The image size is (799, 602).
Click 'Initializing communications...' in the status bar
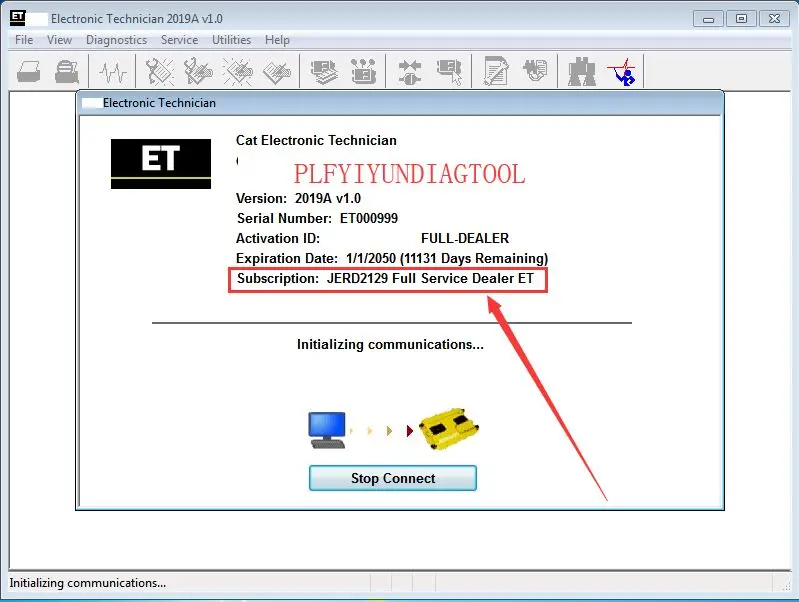tap(88, 583)
